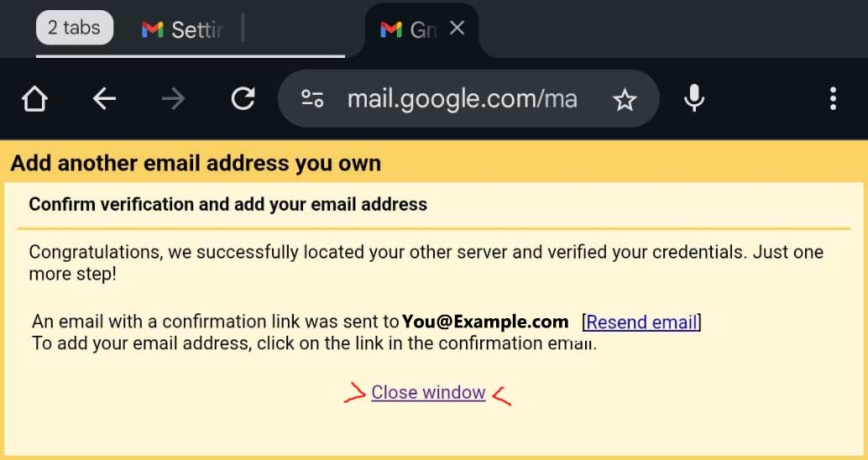Click the 'Add another email address you own' heading

(196, 163)
